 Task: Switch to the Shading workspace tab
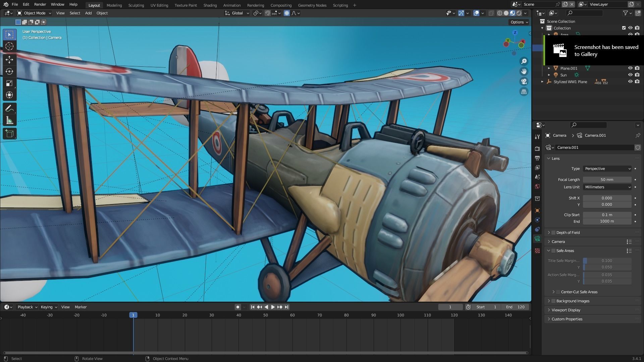point(210,5)
